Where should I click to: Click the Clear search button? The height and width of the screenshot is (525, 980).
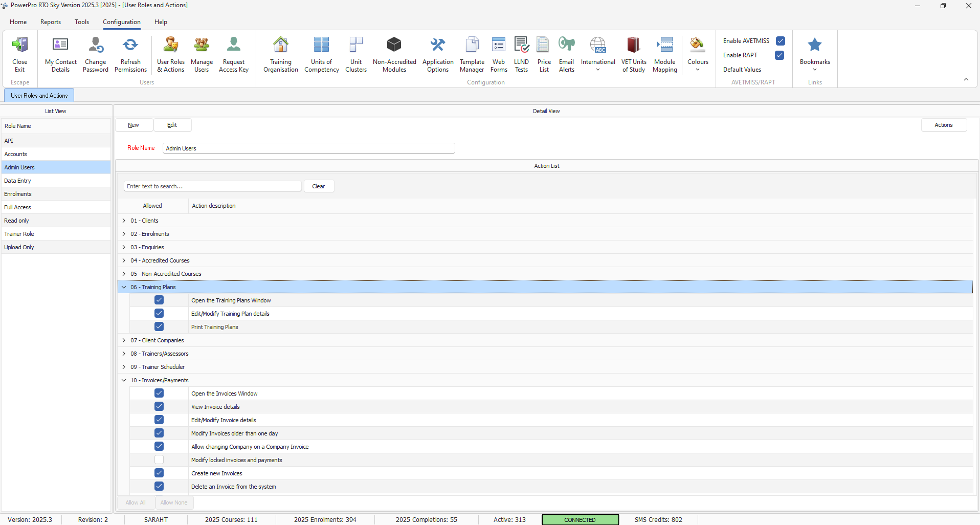319,186
